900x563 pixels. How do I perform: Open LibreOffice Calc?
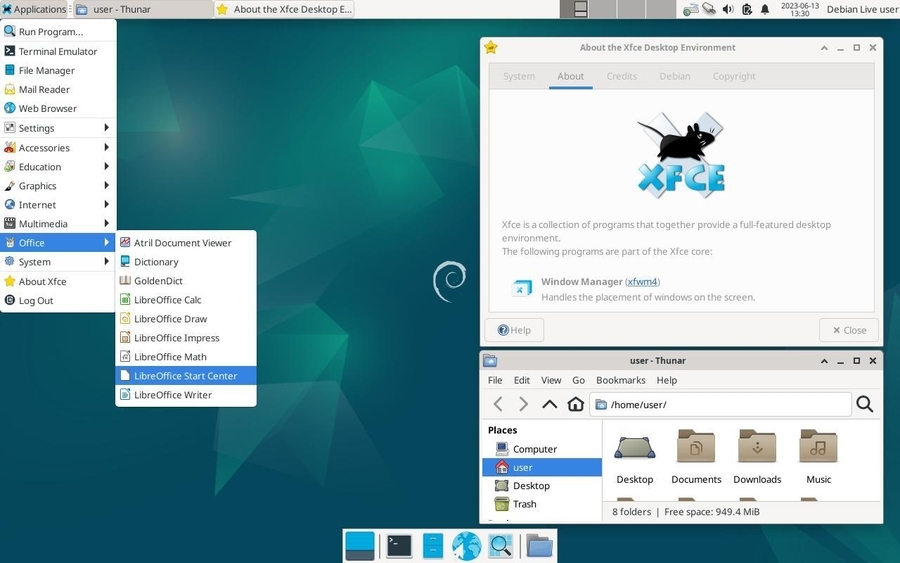[x=186, y=300]
